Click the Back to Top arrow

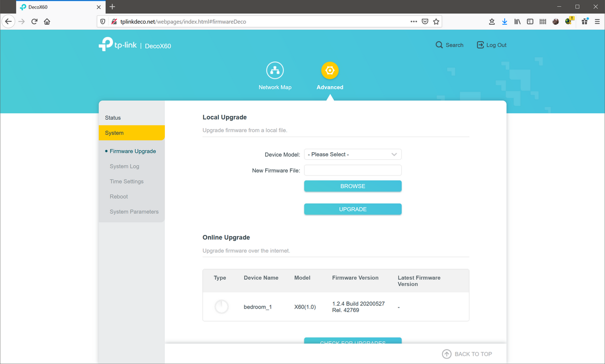tap(447, 354)
